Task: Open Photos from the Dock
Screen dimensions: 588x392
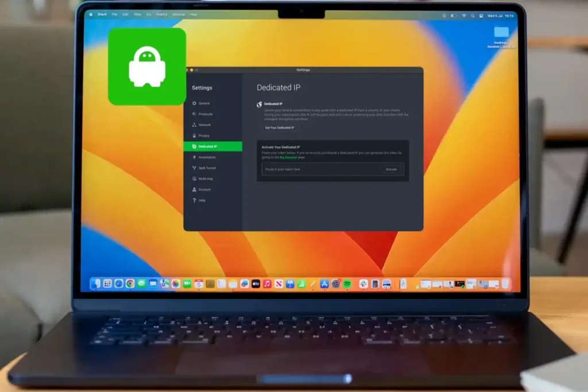Action: (176, 284)
